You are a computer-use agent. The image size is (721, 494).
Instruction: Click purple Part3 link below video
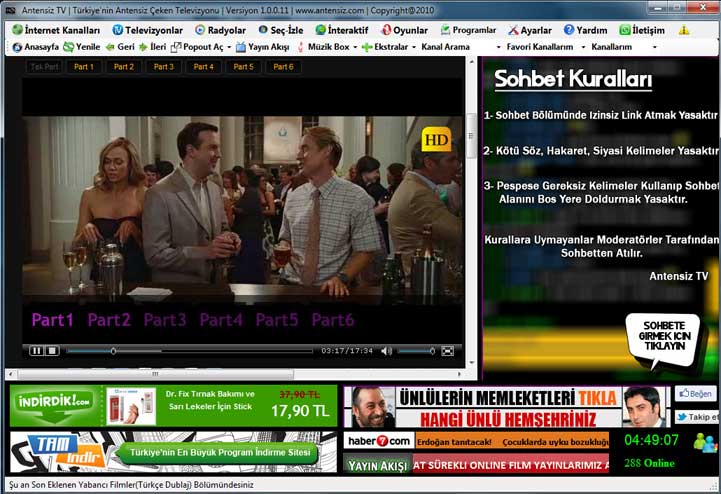[165, 320]
